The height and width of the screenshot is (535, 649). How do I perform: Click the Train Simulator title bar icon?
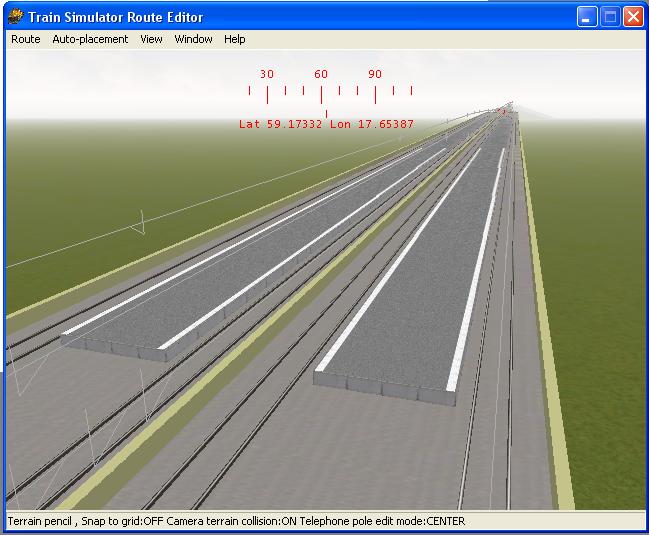pos(16,17)
